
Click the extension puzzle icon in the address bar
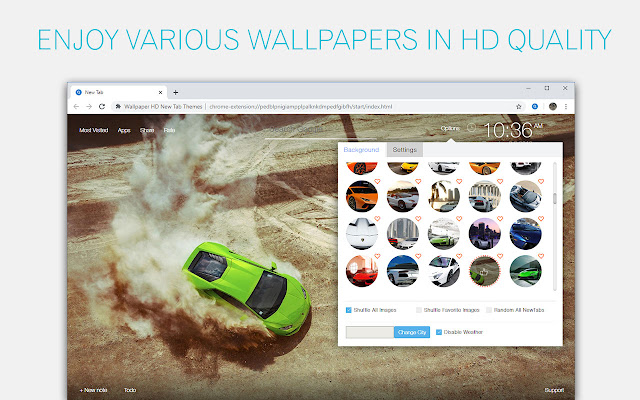click(118, 107)
